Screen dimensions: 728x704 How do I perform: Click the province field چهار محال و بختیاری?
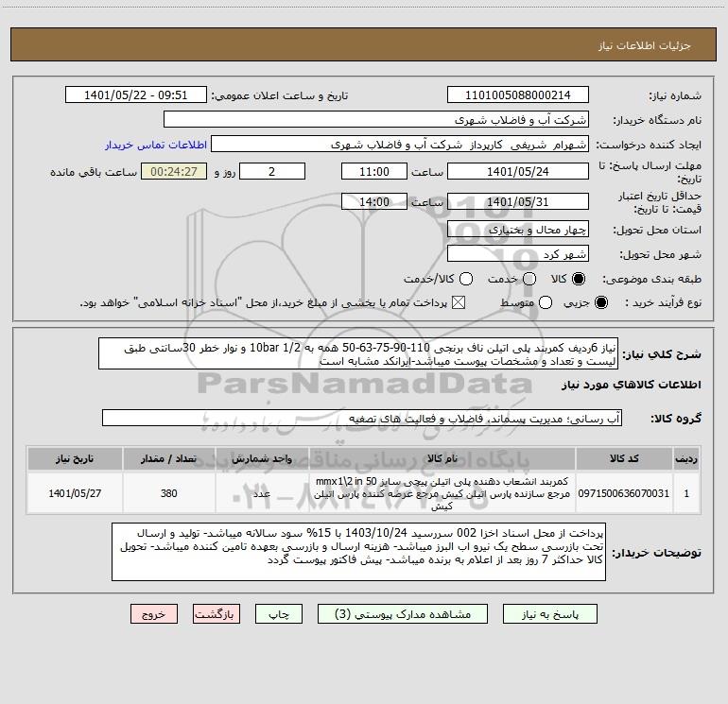(x=518, y=229)
